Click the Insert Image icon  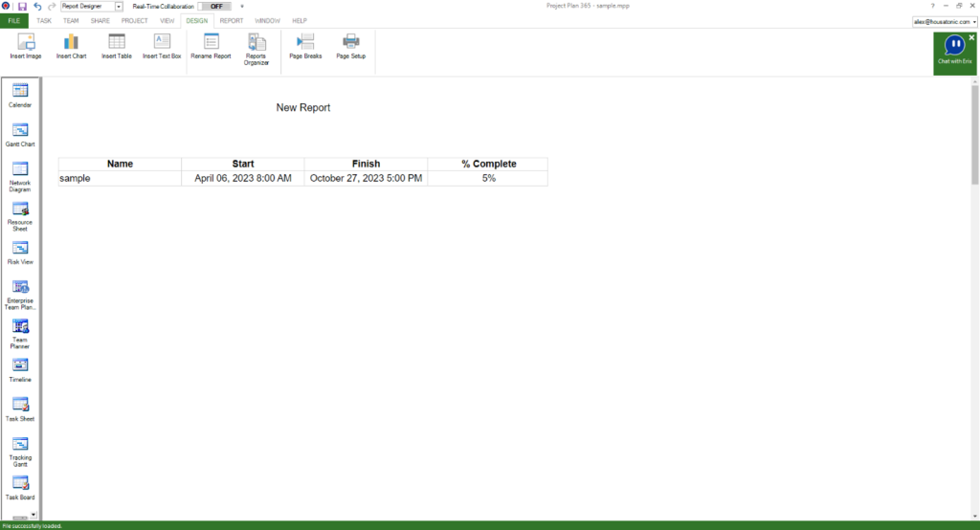26,43
